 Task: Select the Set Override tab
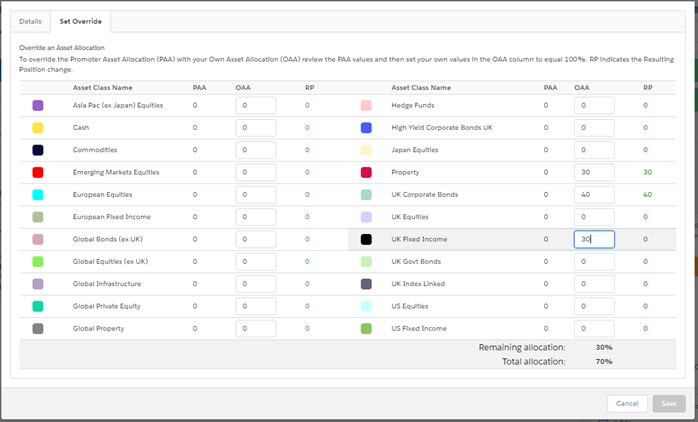pos(81,21)
